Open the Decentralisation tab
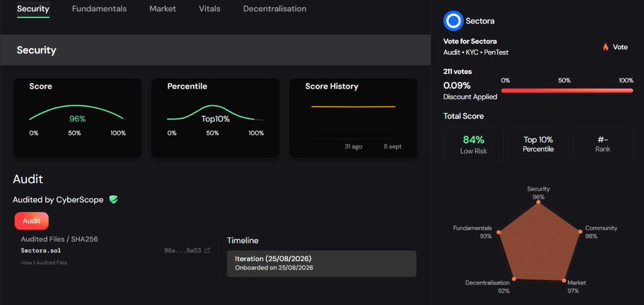 point(275,9)
